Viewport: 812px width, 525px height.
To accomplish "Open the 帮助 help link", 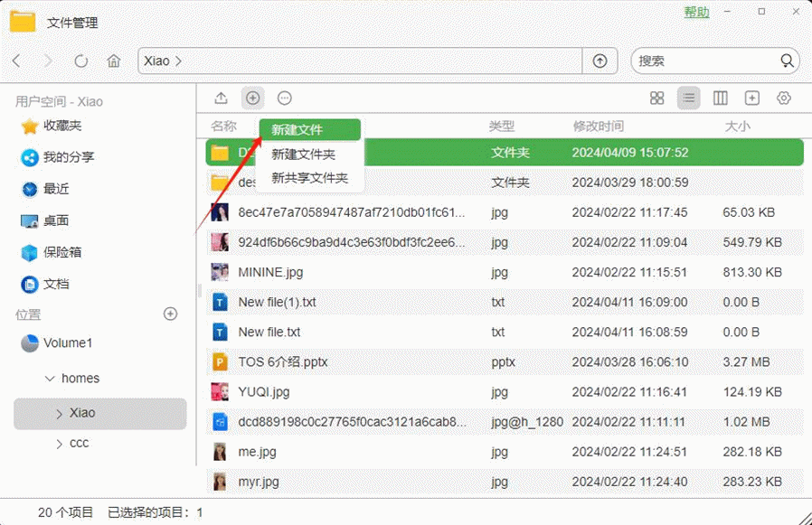I will [696, 12].
